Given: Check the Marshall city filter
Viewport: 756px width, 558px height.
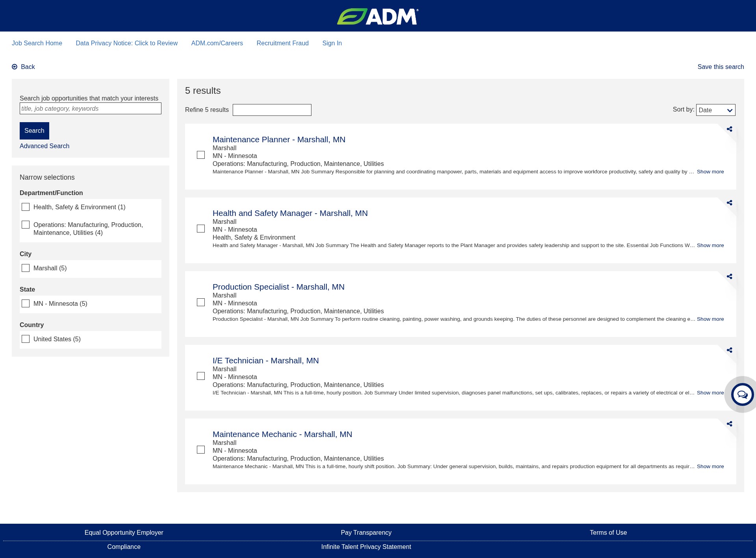Looking at the screenshot, I should (26, 268).
